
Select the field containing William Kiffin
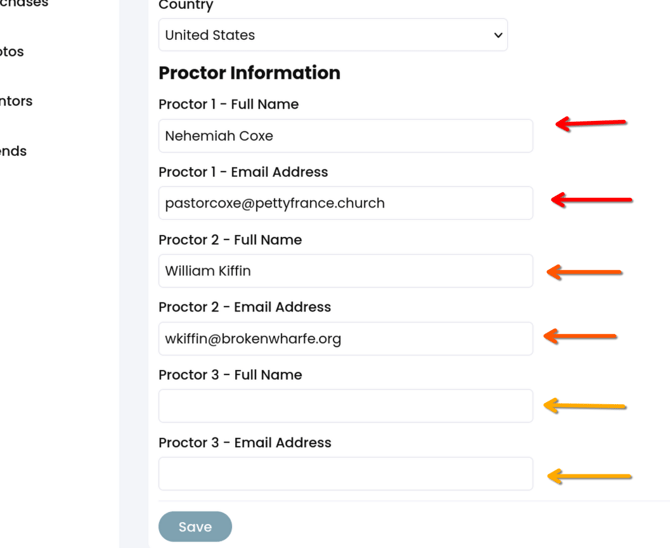pos(345,271)
